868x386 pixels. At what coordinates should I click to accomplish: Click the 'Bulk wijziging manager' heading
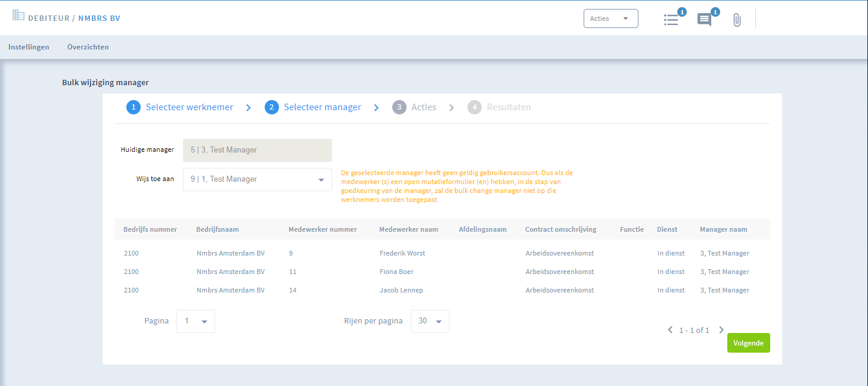coord(106,82)
